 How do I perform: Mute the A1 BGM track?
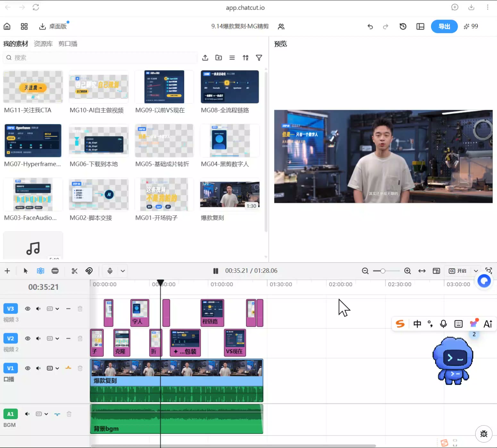(27, 414)
